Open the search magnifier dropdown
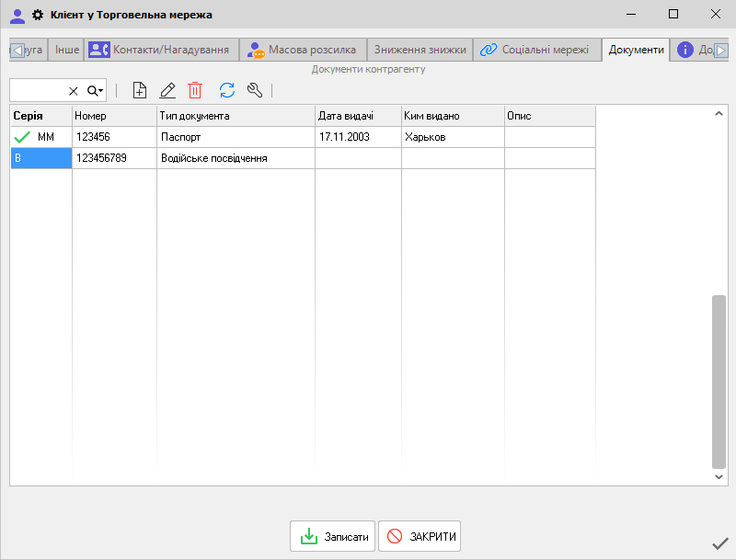Viewport: 736px width, 560px height. tap(95, 91)
